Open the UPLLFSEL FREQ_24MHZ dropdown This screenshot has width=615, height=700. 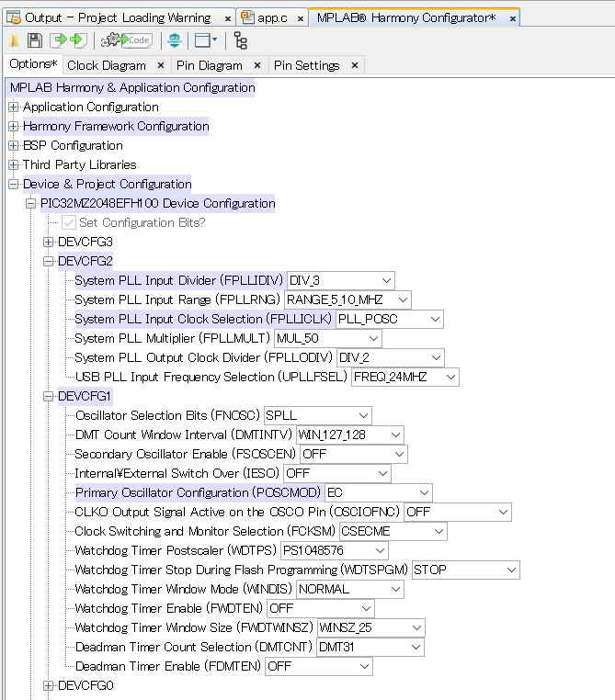[x=405, y=378]
